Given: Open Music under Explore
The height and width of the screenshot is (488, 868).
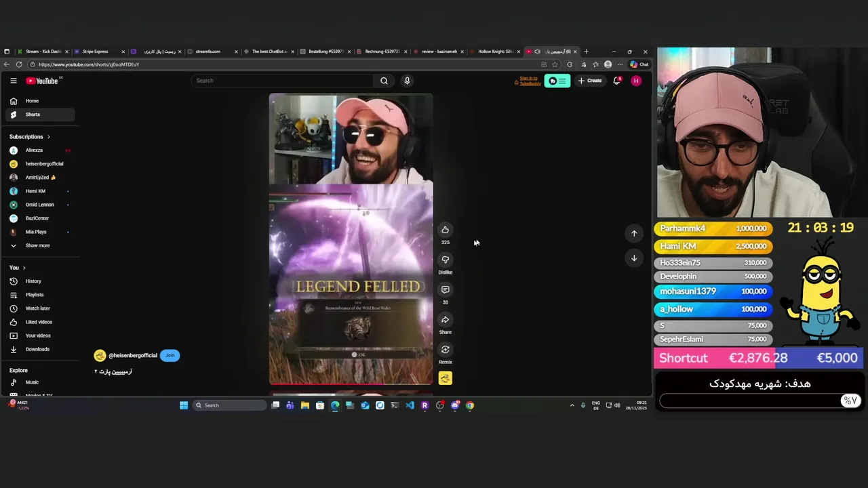Looking at the screenshot, I should click(x=39, y=382).
